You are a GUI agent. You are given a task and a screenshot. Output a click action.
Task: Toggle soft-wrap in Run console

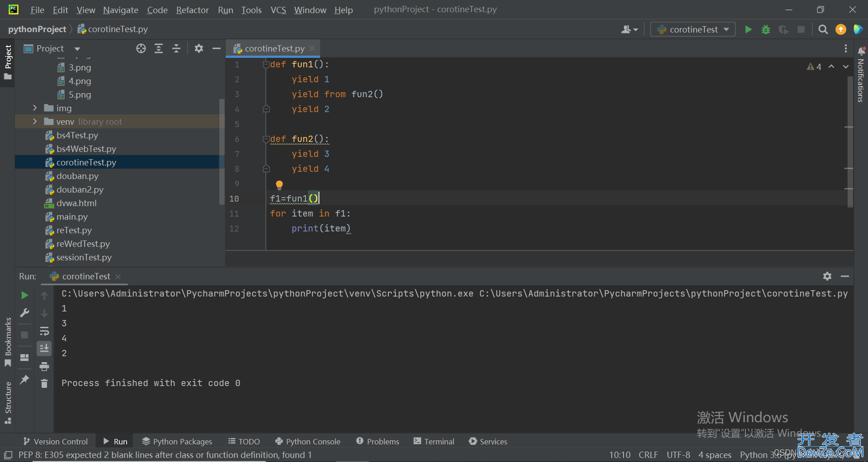[x=44, y=331]
